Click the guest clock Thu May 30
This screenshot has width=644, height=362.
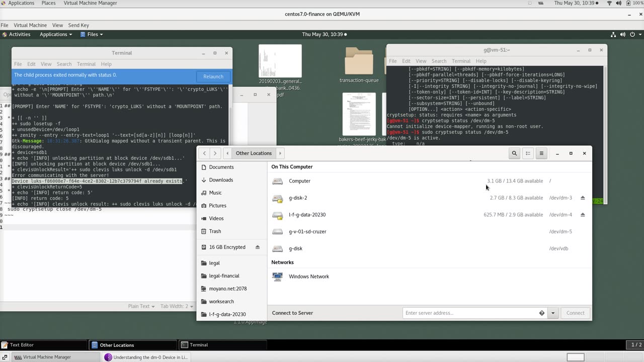[324, 35]
